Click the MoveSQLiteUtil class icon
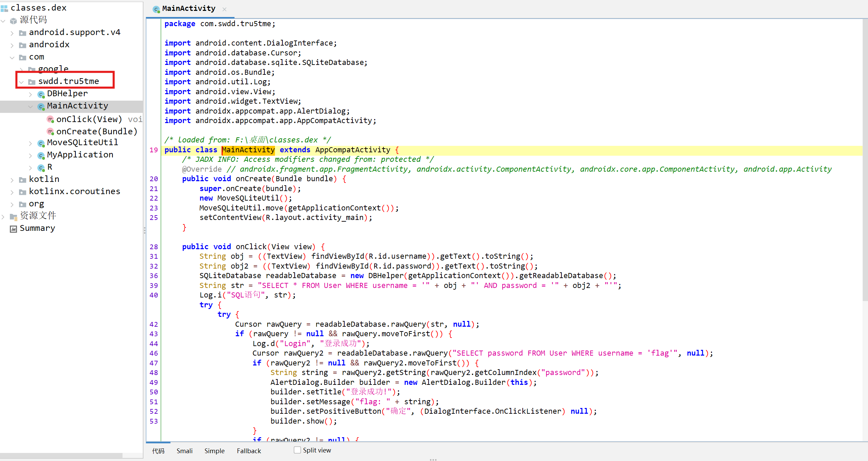 (x=41, y=143)
